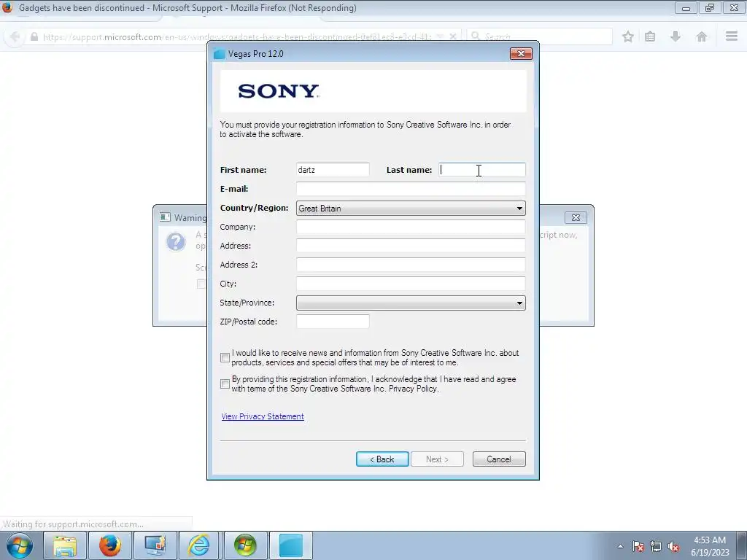The height and width of the screenshot is (560, 747).
Task: Open the Firefox hamburger menu
Action: click(x=732, y=36)
